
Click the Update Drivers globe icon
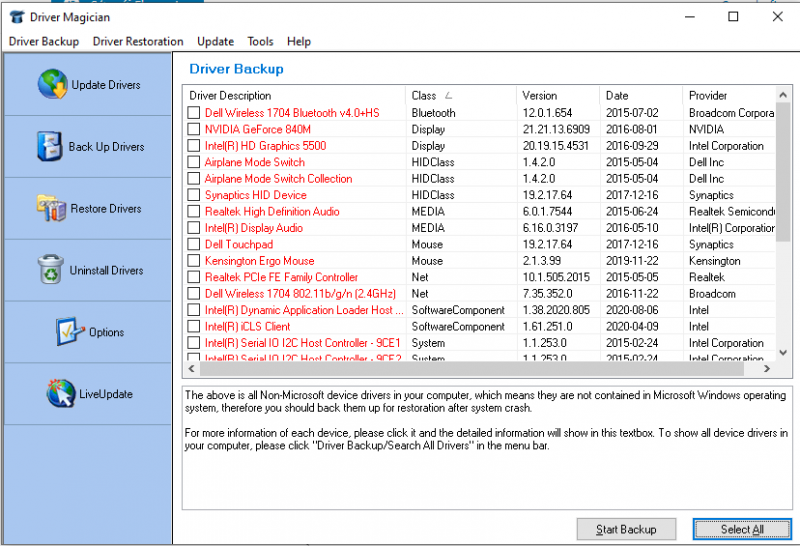[x=52, y=85]
